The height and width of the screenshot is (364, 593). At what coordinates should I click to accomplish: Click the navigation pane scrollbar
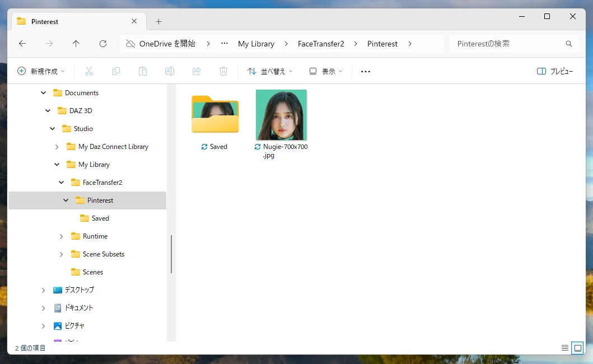171,254
